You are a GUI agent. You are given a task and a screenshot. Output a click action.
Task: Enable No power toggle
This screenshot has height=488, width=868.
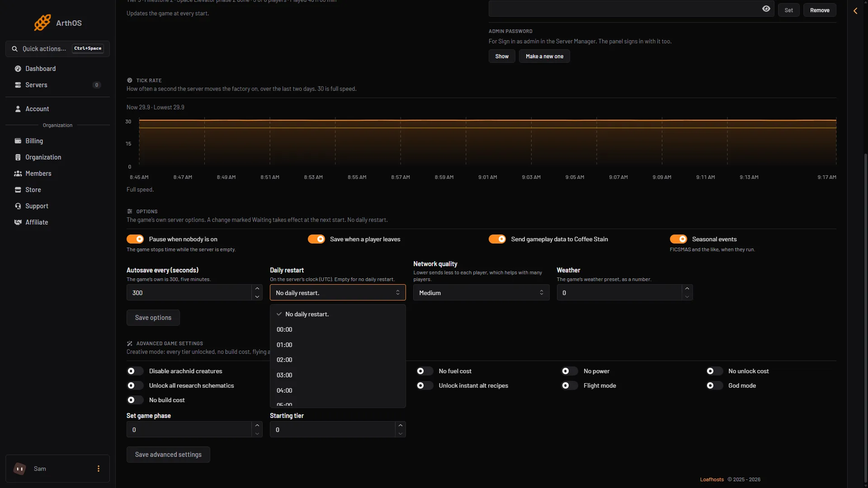570,371
